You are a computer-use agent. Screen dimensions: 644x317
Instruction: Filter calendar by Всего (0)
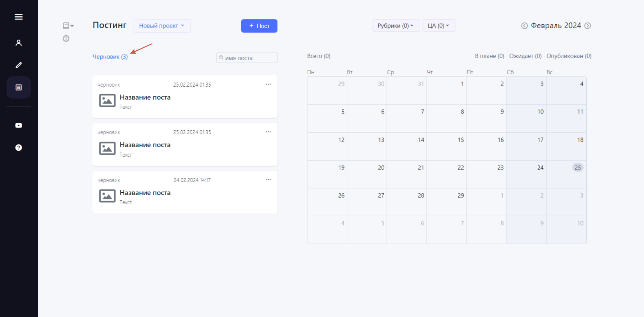[x=319, y=56]
